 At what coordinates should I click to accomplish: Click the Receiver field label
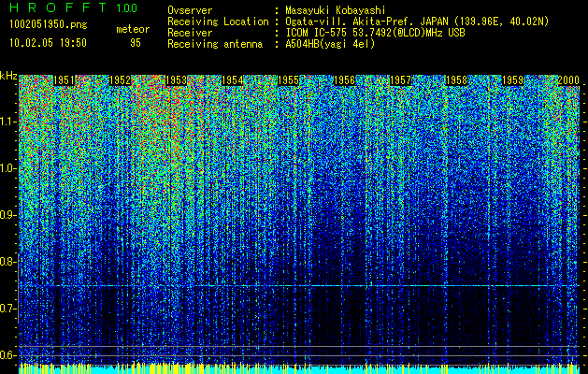point(190,33)
